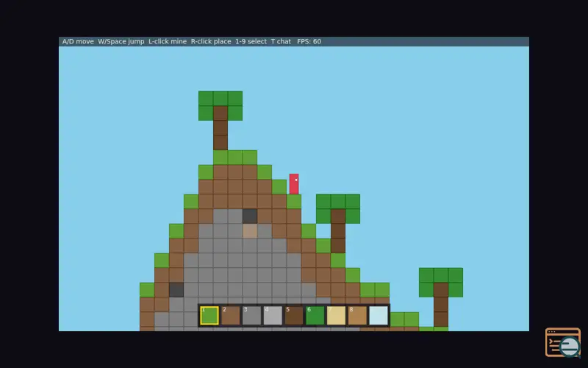Image resolution: width=588 pixels, height=368 pixels.
Task: Click the 'FPS: 60' counter
Action: click(309, 41)
